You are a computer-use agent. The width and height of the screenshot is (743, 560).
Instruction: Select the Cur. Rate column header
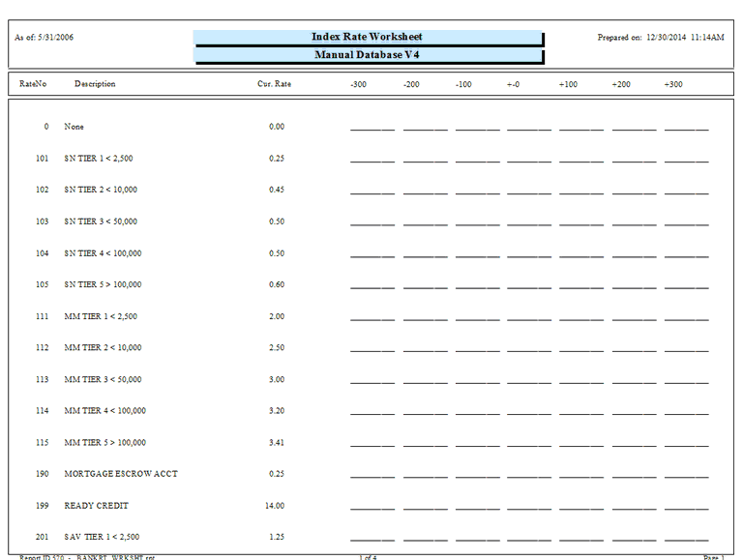point(274,84)
